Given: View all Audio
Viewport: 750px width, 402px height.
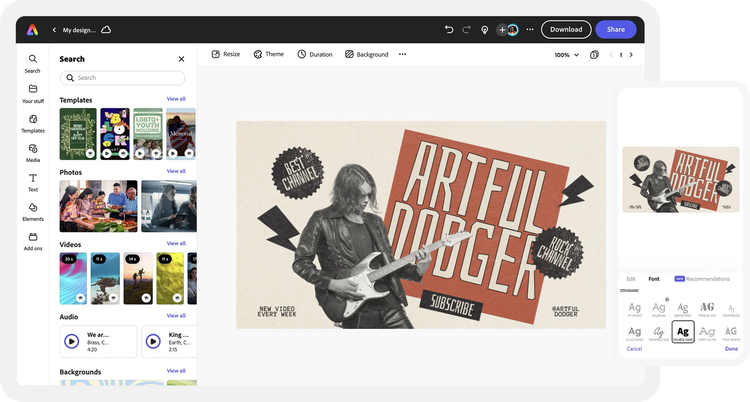Looking at the screenshot, I should (176, 315).
